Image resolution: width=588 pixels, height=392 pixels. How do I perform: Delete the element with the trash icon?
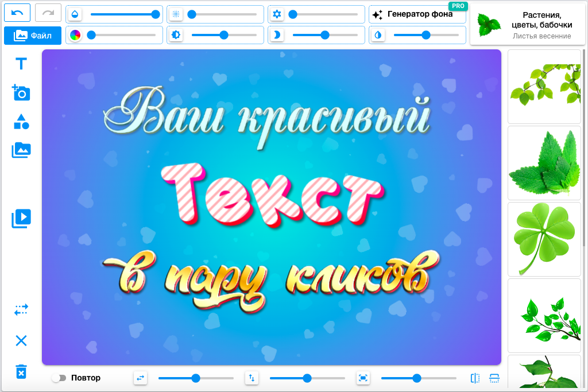pos(21,372)
